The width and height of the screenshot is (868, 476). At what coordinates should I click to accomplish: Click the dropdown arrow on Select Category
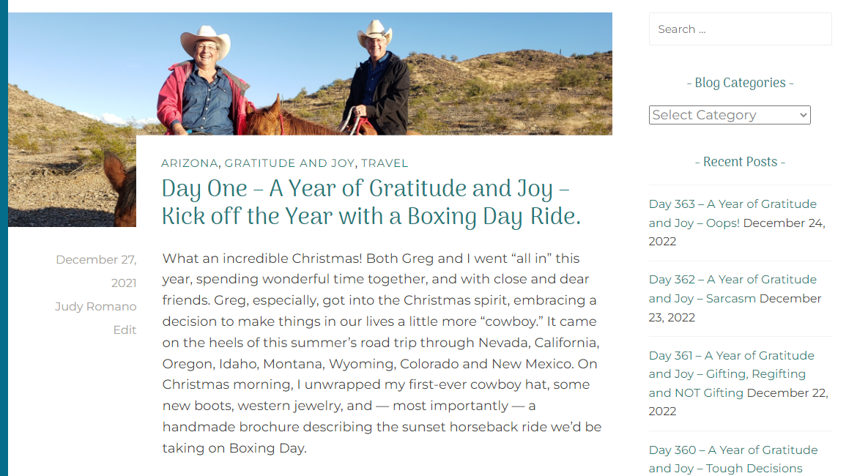pyautogui.click(x=804, y=115)
